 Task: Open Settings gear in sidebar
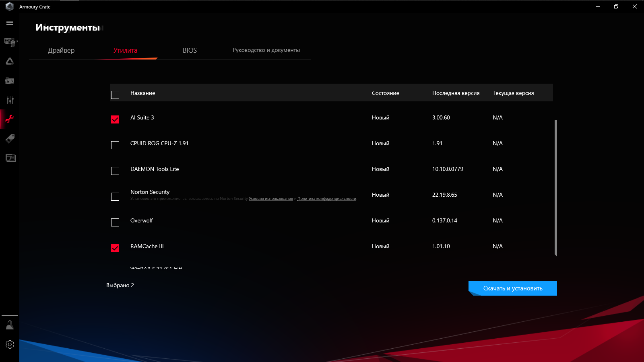click(10, 345)
